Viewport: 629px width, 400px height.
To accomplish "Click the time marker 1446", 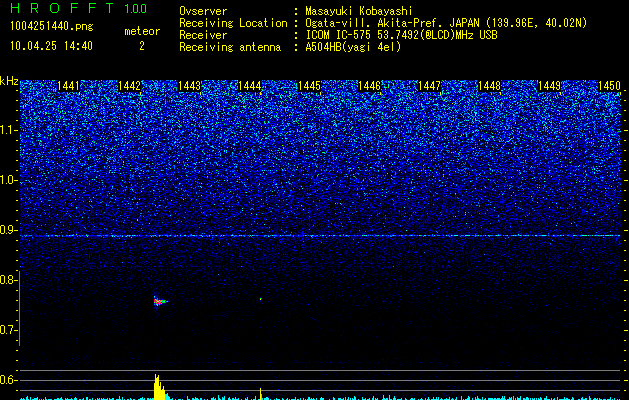I will tap(369, 86).
